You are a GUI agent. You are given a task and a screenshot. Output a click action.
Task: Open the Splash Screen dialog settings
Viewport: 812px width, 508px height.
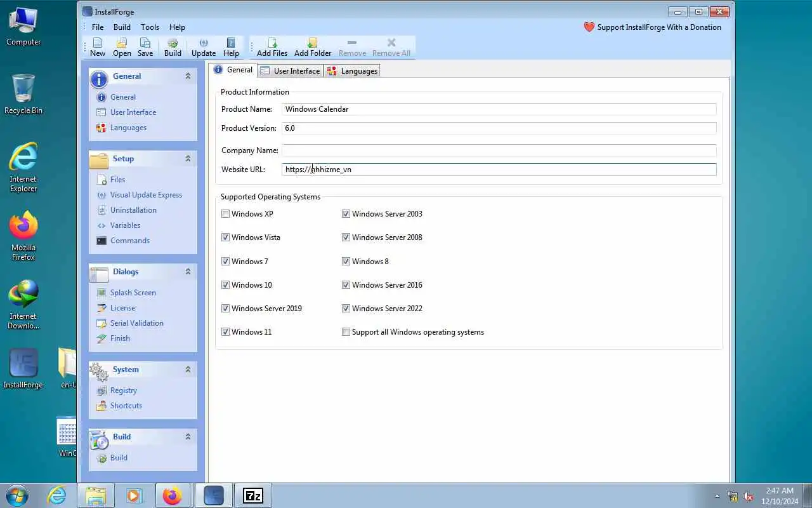click(x=133, y=293)
